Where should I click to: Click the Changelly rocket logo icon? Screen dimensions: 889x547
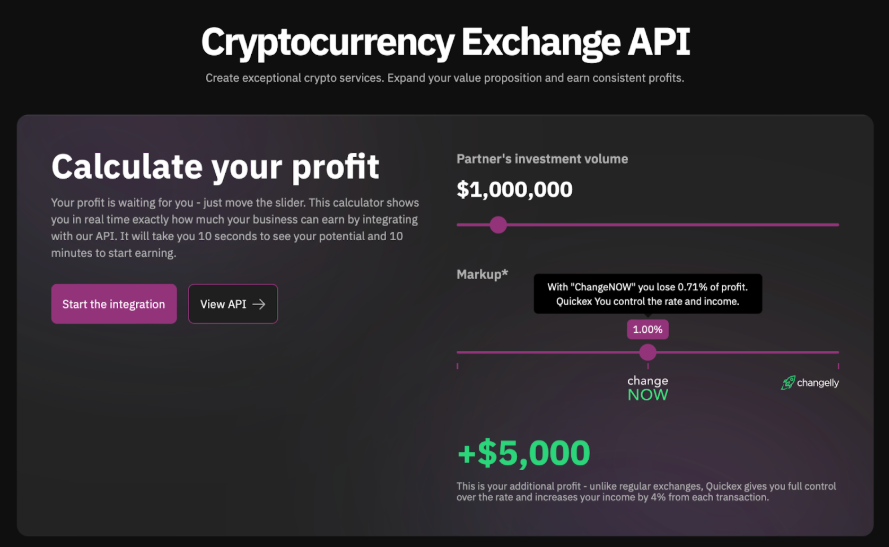pyautogui.click(x=787, y=382)
